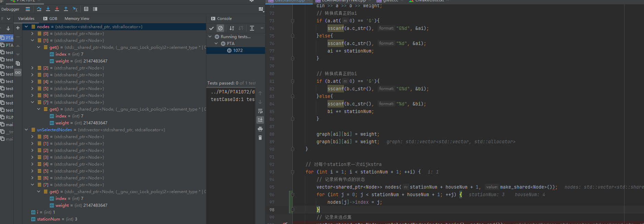Show more test toolbar actions chevron

tap(262, 28)
